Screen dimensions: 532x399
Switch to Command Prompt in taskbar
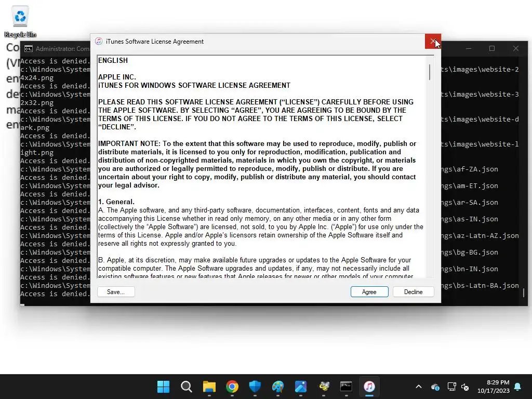pos(347,387)
